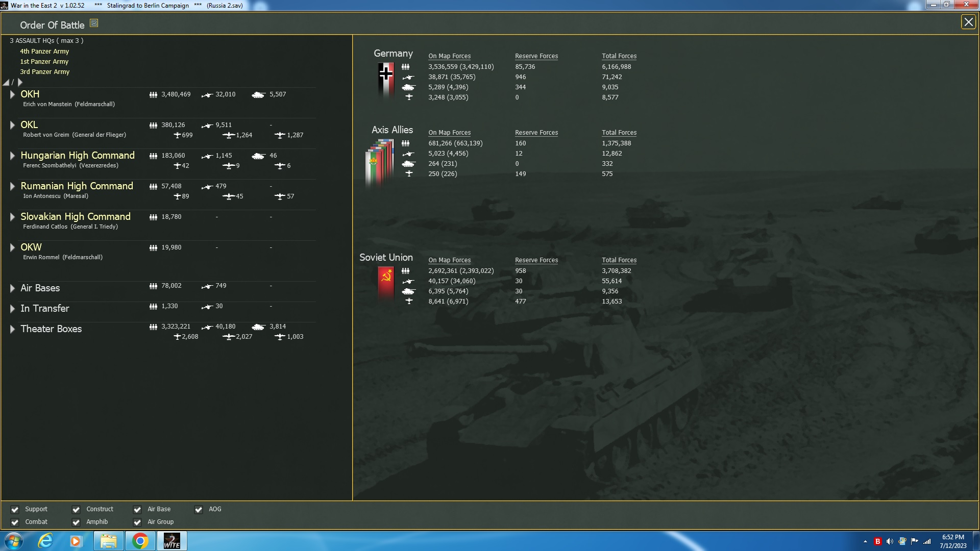This screenshot has height=551, width=980.
Task: Click the collapse-all left triangle icon
Action: [6, 83]
